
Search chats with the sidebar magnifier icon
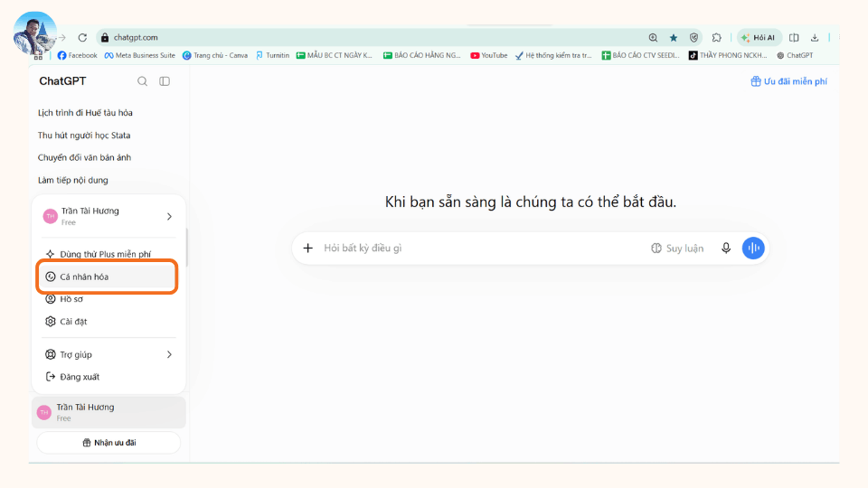point(142,81)
